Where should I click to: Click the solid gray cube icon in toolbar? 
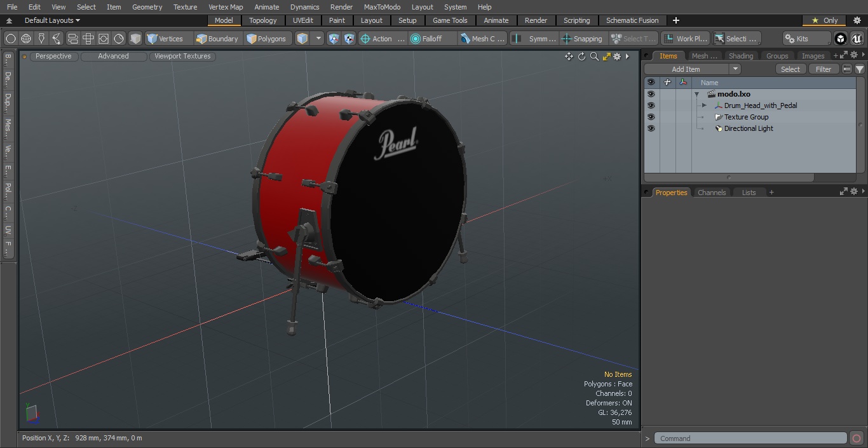[135, 39]
